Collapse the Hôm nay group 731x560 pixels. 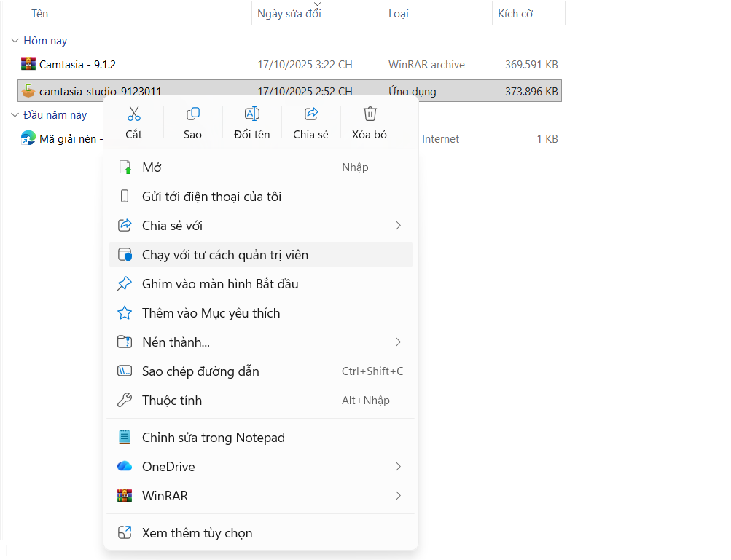(x=15, y=41)
